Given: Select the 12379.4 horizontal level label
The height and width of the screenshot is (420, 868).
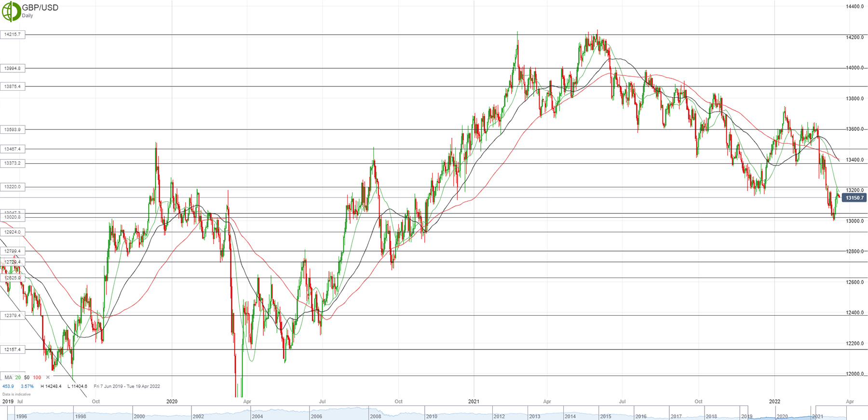Looking at the screenshot, I should point(13,316).
